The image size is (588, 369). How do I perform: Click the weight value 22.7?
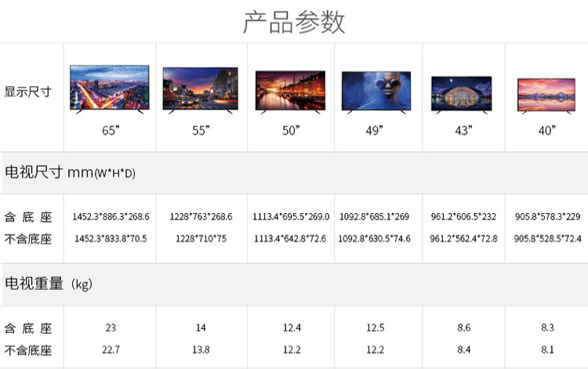111,350
